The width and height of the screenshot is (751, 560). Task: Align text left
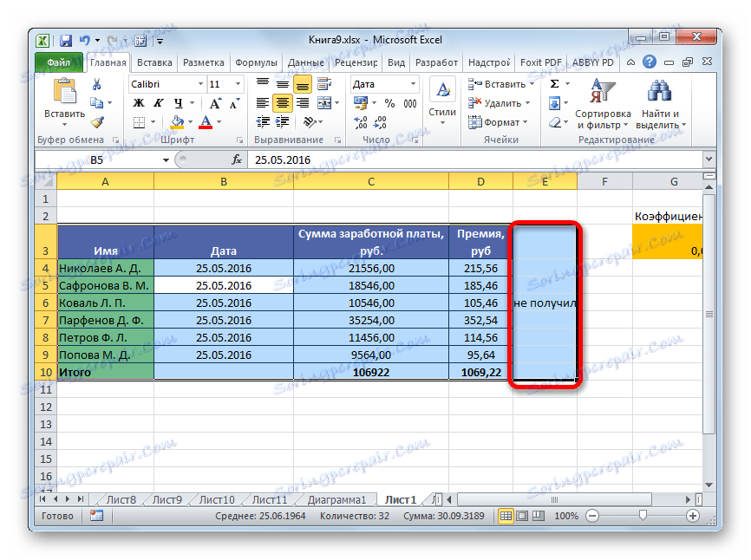pos(263,103)
